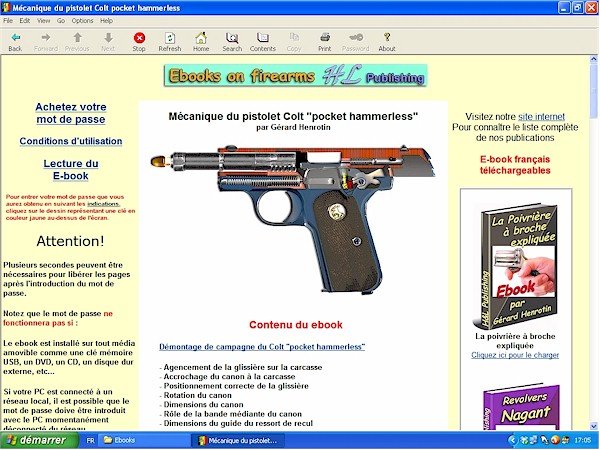Stop loading with the red Stop icon
Image resolution: width=600 pixels, height=450 pixels.
139,38
